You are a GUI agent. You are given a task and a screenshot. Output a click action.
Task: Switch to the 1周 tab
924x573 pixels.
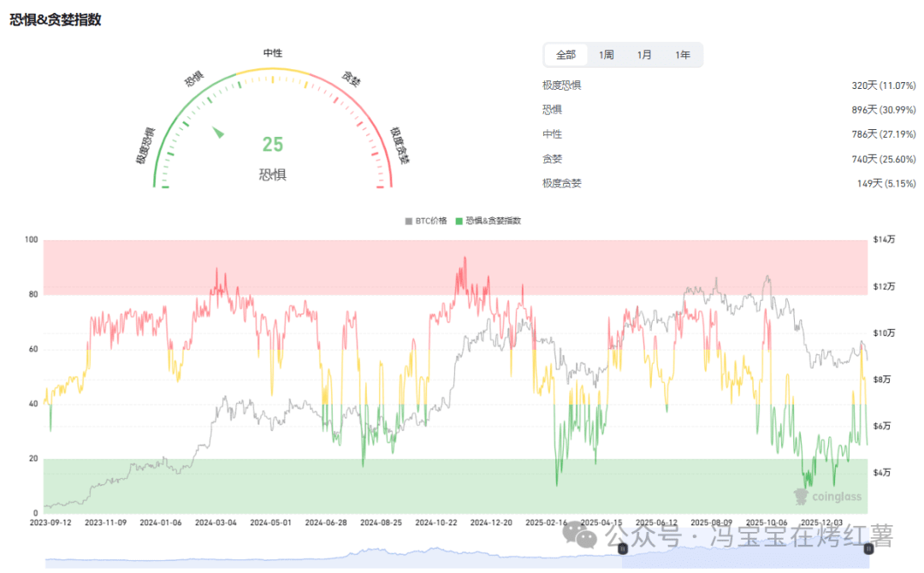click(606, 55)
